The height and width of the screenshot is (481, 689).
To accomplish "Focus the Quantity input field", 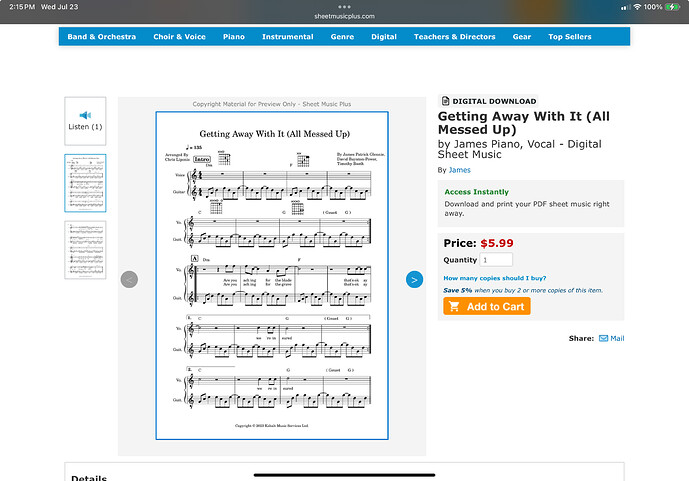I will (496, 260).
